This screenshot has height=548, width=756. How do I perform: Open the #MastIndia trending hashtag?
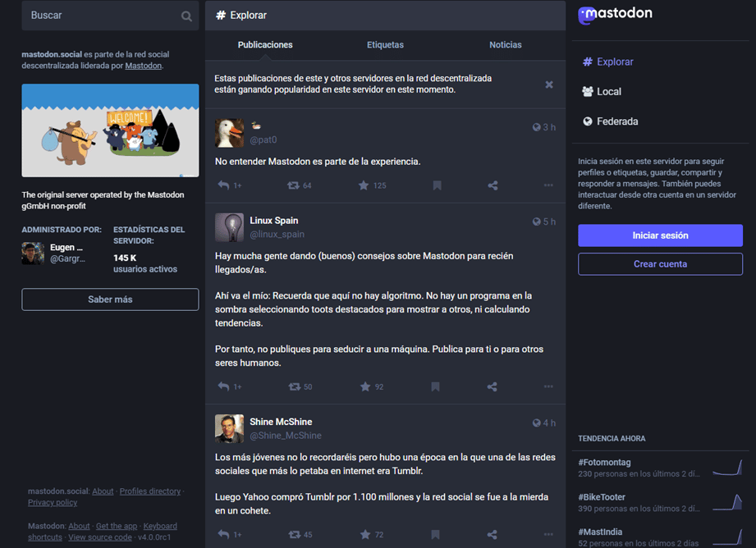click(x=600, y=532)
